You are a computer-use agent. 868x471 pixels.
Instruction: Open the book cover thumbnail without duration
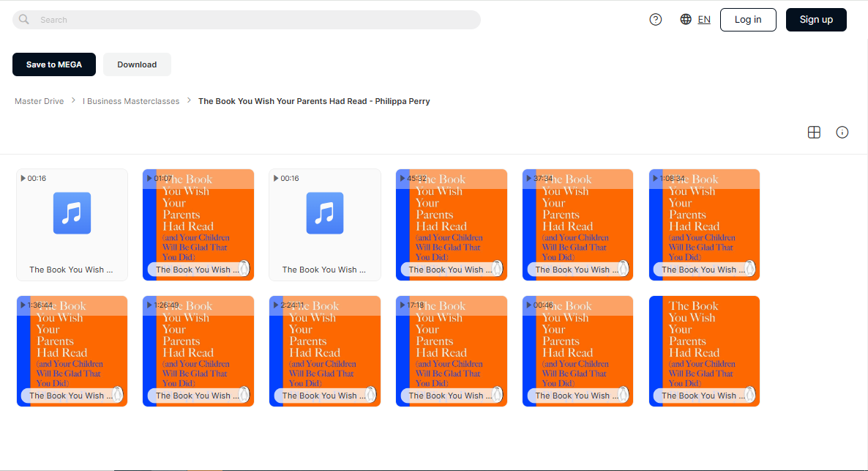(704, 351)
